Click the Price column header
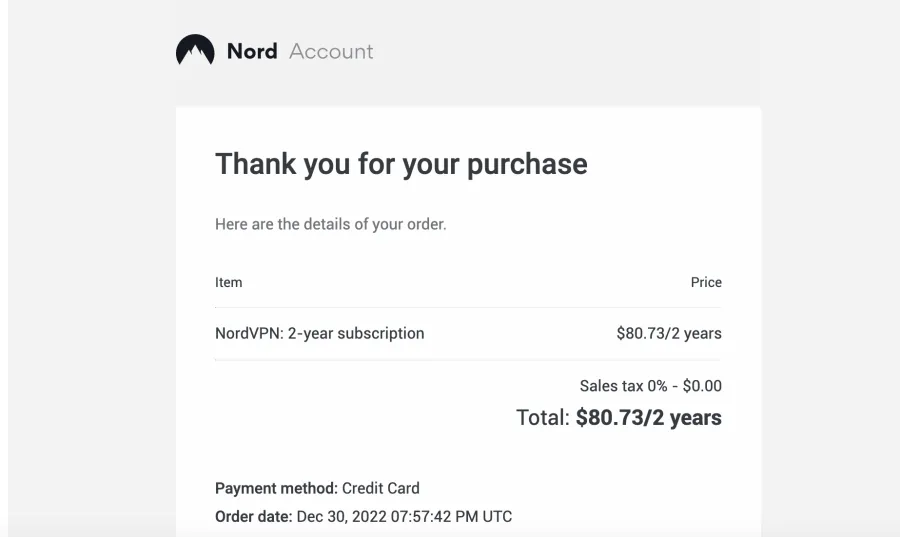Viewport: 900px width, 537px height. (x=706, y=282)
